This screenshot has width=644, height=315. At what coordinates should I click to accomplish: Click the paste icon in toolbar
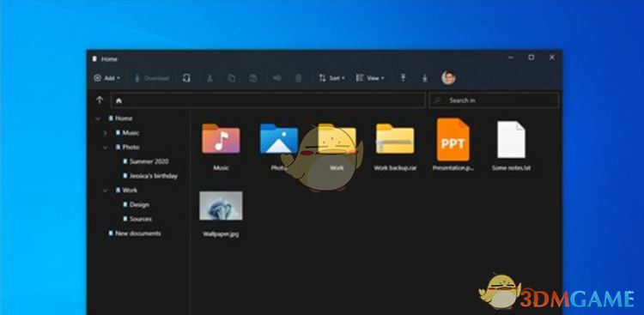point(253,78)
